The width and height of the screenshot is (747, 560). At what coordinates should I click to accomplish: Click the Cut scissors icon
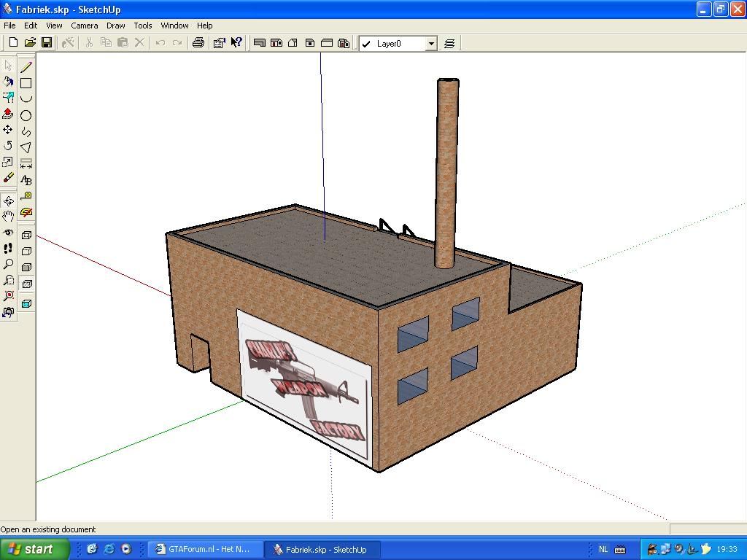pyautogui.click(x=88, y=43)
